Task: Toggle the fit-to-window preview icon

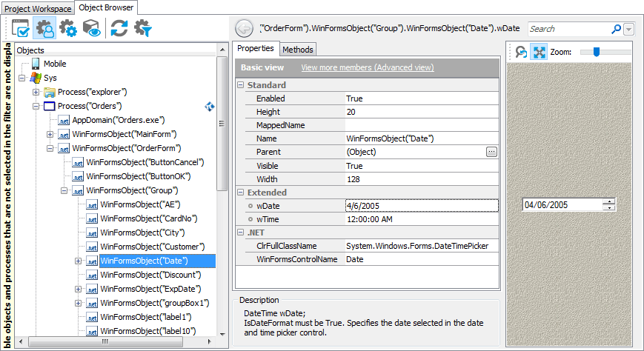Action: [539, 53]
